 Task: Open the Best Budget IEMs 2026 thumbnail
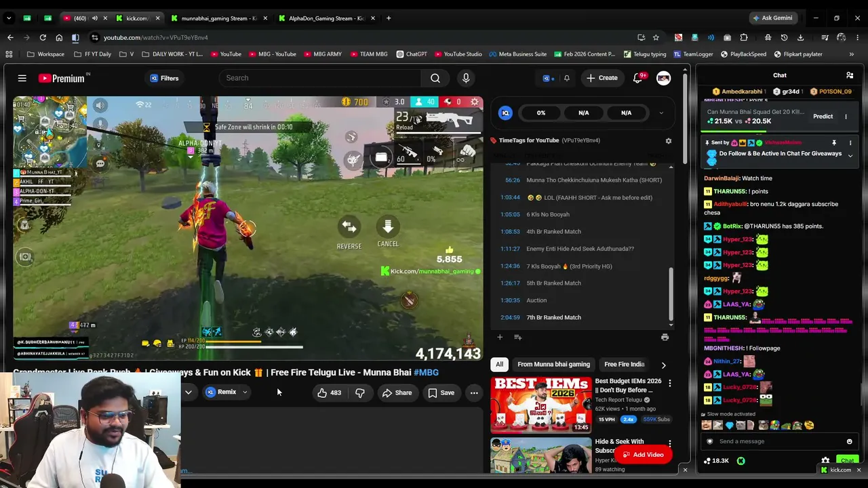540,405
